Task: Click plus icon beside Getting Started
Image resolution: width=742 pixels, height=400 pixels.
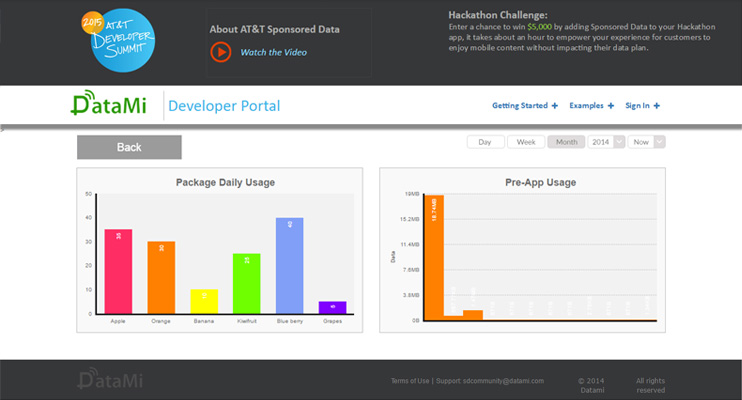Action: pyautogui.click(x=555, y=106)
